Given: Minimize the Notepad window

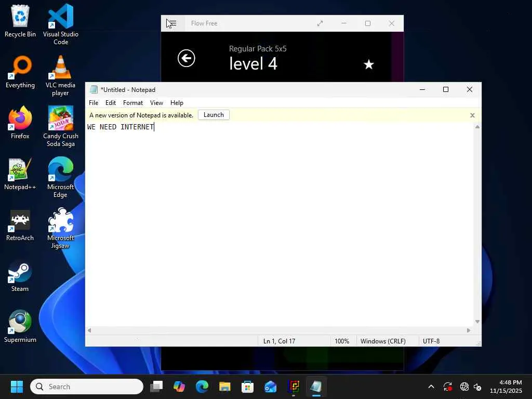Looking at the screenshot, I should click(422, 89).
